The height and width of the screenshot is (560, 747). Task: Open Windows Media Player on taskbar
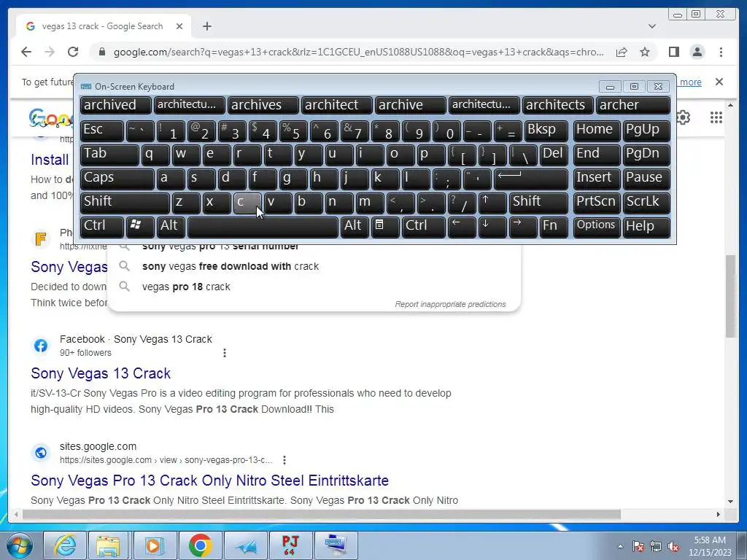[154, 545]
